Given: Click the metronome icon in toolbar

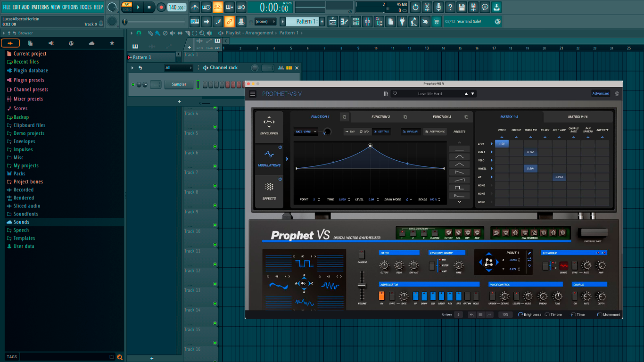Looking at the screenshot, I should [x=195, y=7].
